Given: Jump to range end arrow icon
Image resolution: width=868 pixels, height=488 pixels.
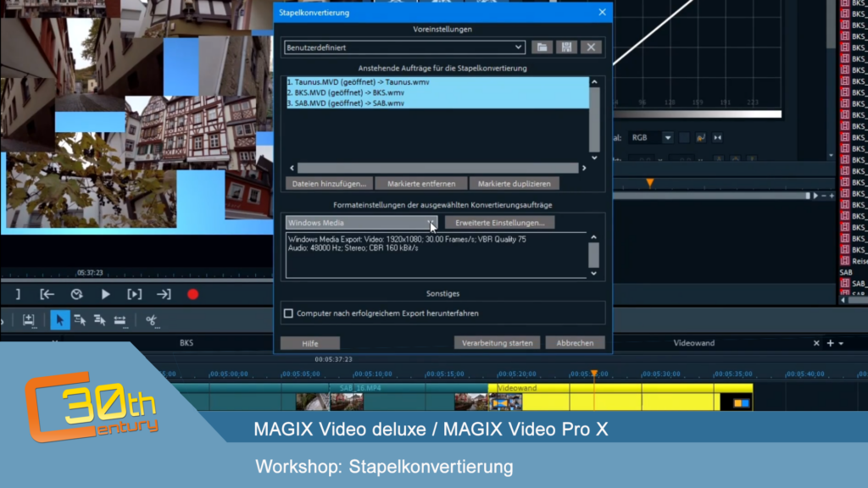Looking at the screenshot, I should [164, 294].
